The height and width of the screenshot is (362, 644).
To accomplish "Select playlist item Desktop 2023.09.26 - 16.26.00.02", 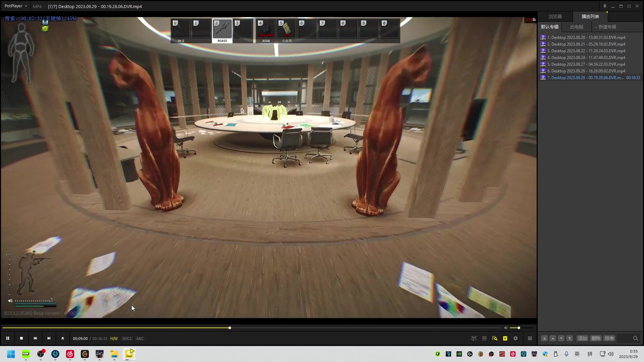I will (590, 71).
